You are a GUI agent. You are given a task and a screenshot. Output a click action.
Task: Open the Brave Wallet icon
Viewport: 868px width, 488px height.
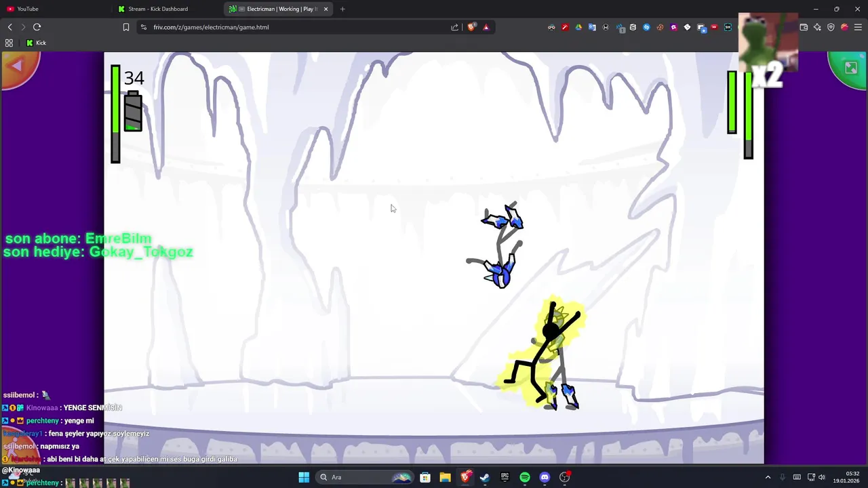[804, 27]
